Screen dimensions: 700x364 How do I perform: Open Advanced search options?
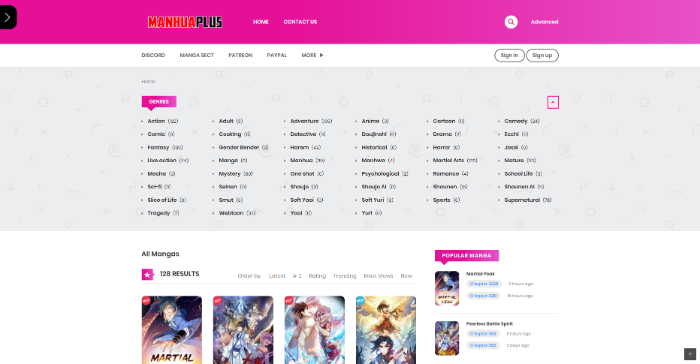pos(544,22)
